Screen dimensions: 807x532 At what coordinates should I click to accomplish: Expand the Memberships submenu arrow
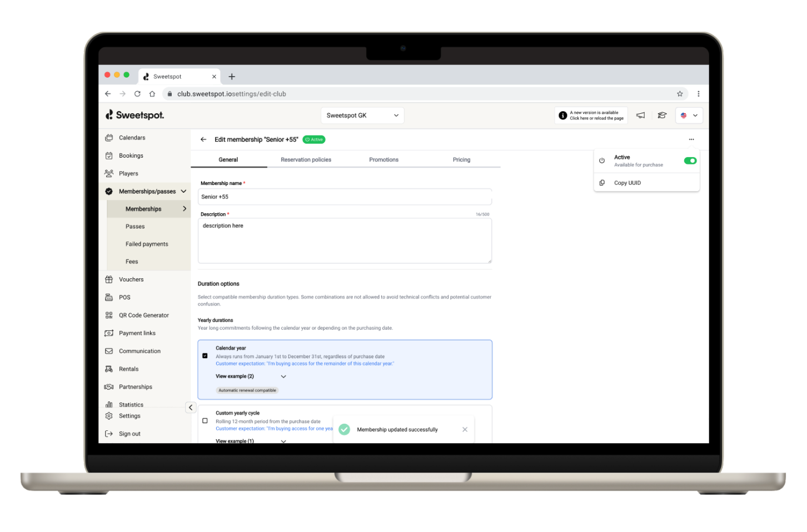tap(185, 209)
